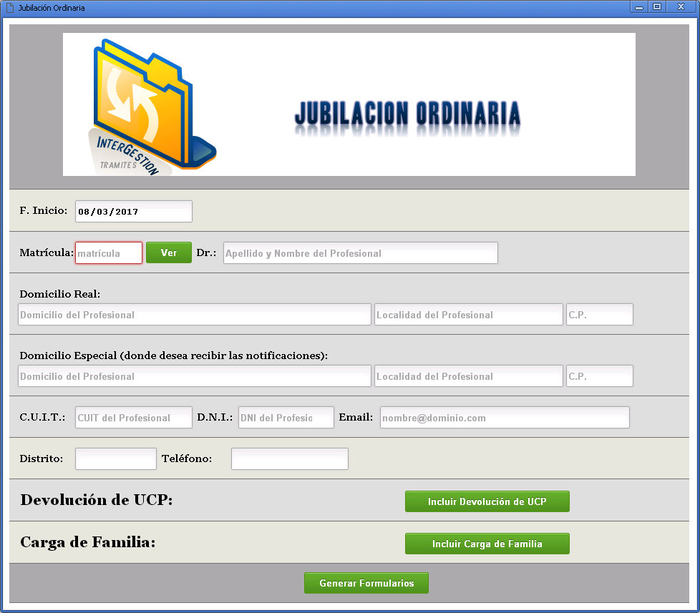Click the Email label
The width and height of the screenshot is (700, 613).
[356, 417]
